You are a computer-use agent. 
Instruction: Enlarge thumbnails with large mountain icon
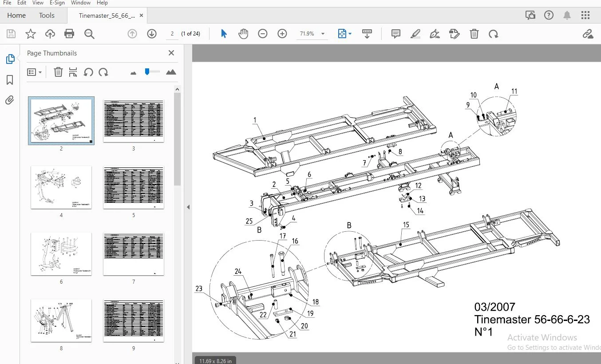[171, 72]
